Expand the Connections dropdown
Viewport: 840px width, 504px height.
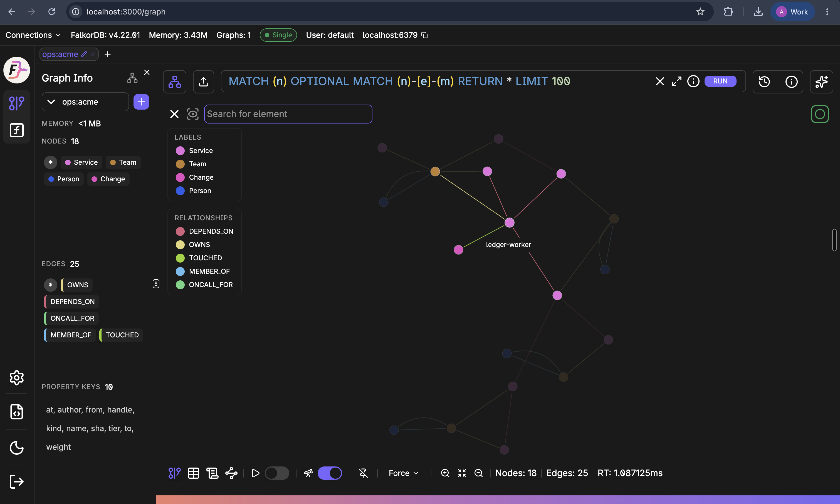pyautogui.click(x=33, y=35)
